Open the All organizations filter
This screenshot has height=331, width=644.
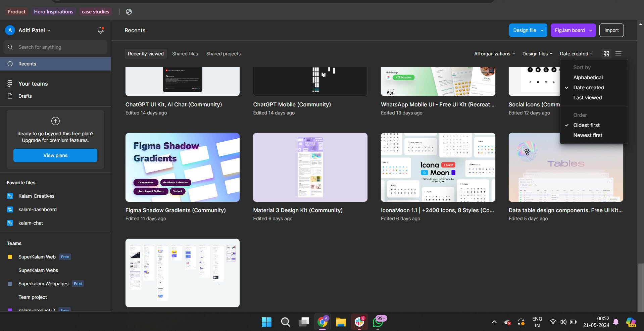click(494, 54)
